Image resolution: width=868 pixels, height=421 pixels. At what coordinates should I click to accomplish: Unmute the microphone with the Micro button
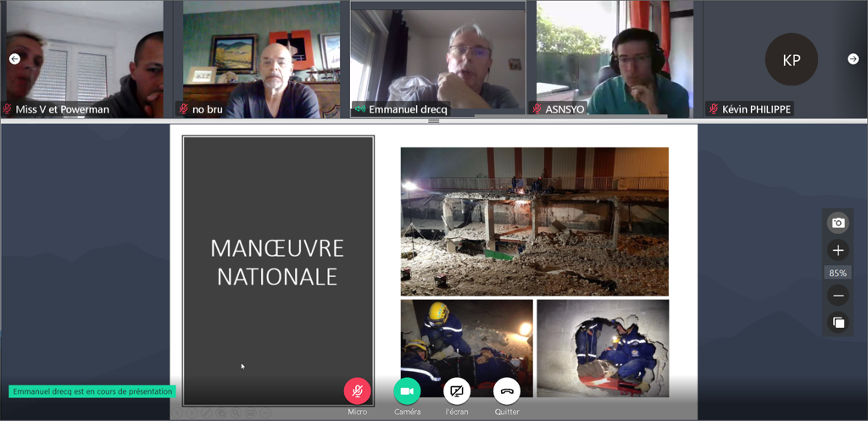click(357, 391)
